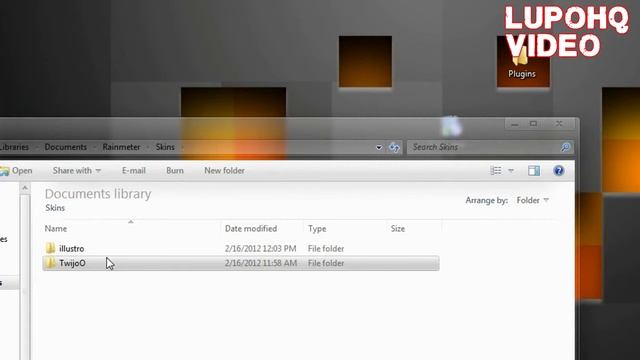Click the refresh icon beside address bar
Image resolution: width=640 pixels, height=360 pixels.
click(x=394, y=147)
